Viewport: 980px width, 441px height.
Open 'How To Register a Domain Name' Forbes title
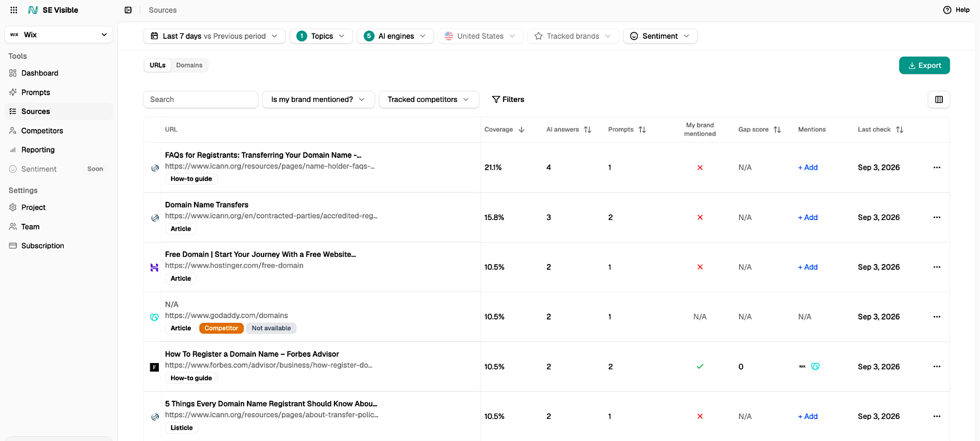252,354
